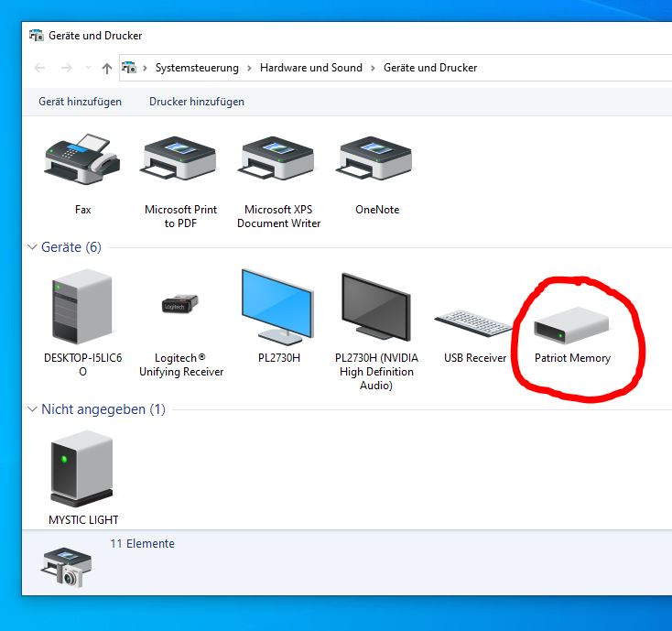Select the USB Receiver keyboard icon
This screenshot has width=672, height=631.
[x=473, y=323]
